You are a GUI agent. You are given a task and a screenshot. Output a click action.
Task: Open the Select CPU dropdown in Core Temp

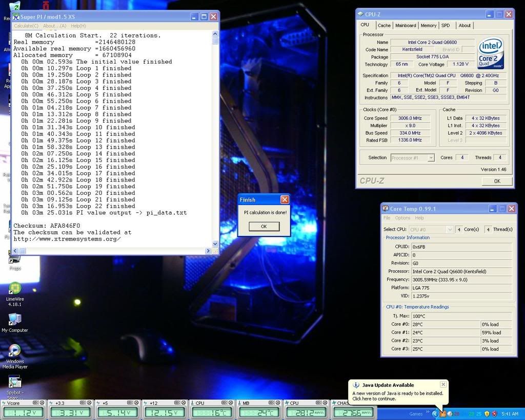(450, 229)
